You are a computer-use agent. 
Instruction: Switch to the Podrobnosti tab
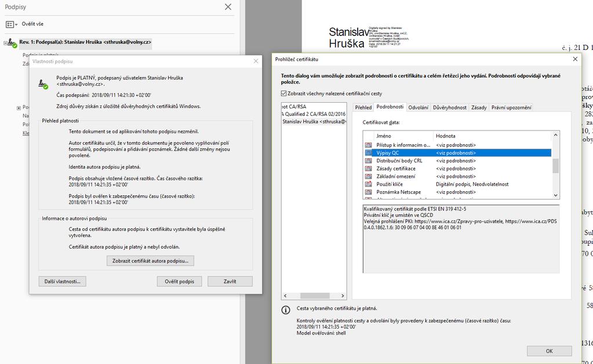(390, 107)
